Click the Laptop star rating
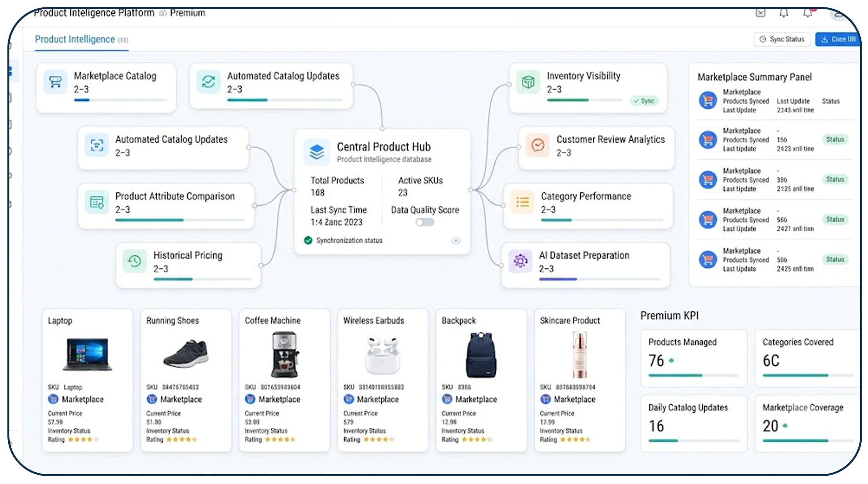Screen dimensions: 868x484 [x=83, y=440]
